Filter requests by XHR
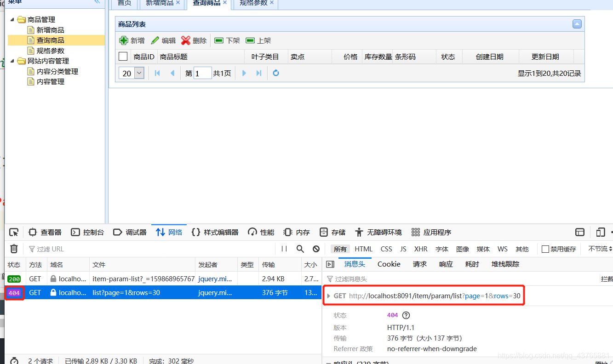The image size is (613, 364). pos(421,249)
